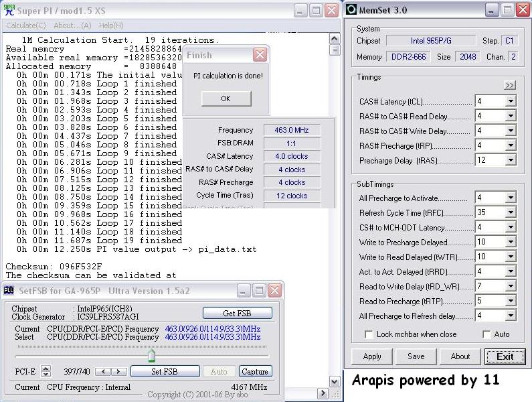Open CS# to MCH-ODT Latency dropdown

511,227
